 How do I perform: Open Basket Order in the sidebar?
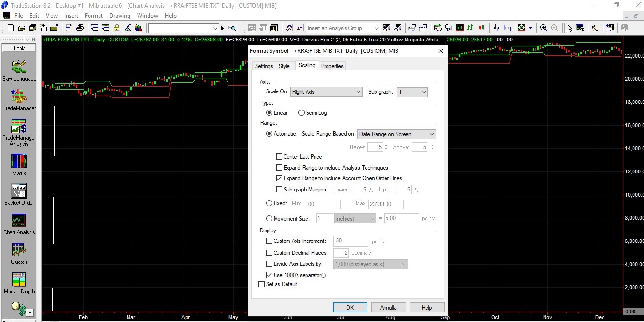[x=19, y=194]
